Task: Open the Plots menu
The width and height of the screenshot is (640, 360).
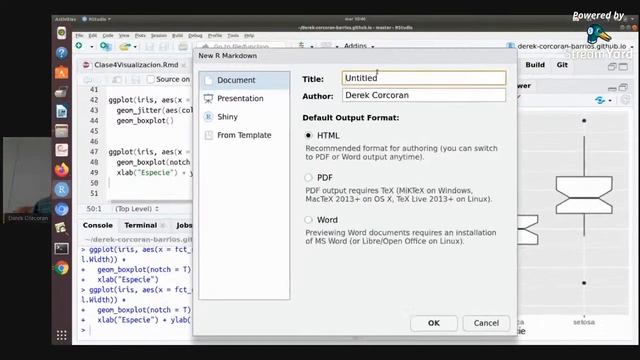Action: tap(140, 36)
